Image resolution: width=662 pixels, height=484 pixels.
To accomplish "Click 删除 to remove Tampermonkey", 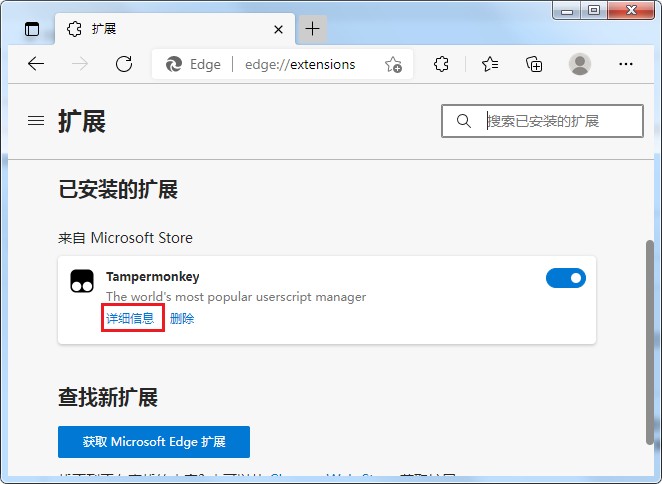I will (182, 319).
